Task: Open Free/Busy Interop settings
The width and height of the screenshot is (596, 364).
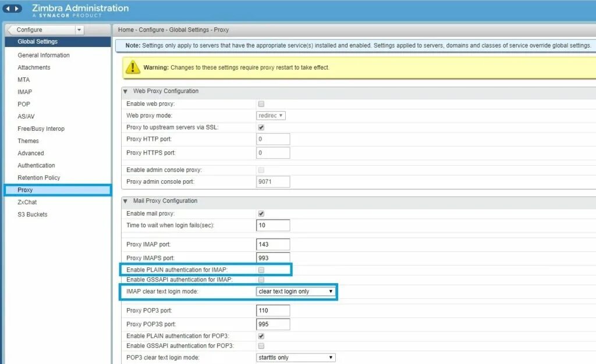Action: [41, 129]
